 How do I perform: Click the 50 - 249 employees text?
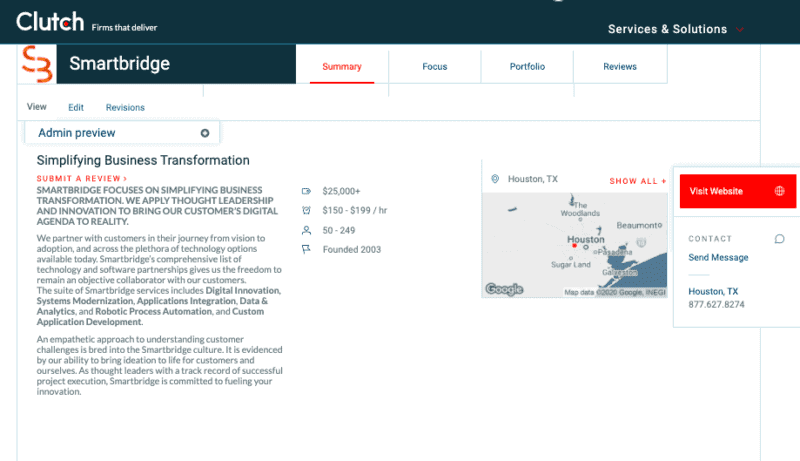coord(339,230)
